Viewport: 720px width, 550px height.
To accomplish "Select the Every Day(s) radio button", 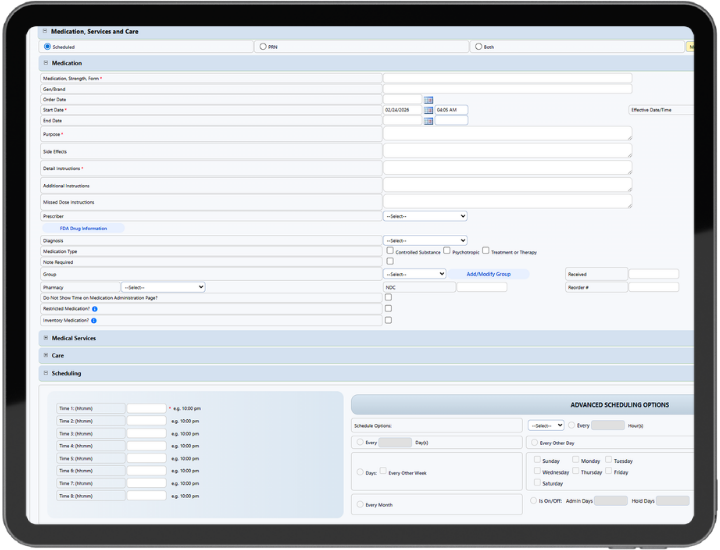I will pyautogui.click(x=360, y=442).
